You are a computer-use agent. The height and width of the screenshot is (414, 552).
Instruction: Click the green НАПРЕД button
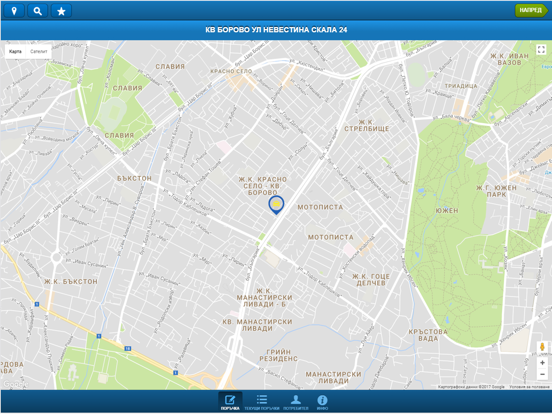531,11
